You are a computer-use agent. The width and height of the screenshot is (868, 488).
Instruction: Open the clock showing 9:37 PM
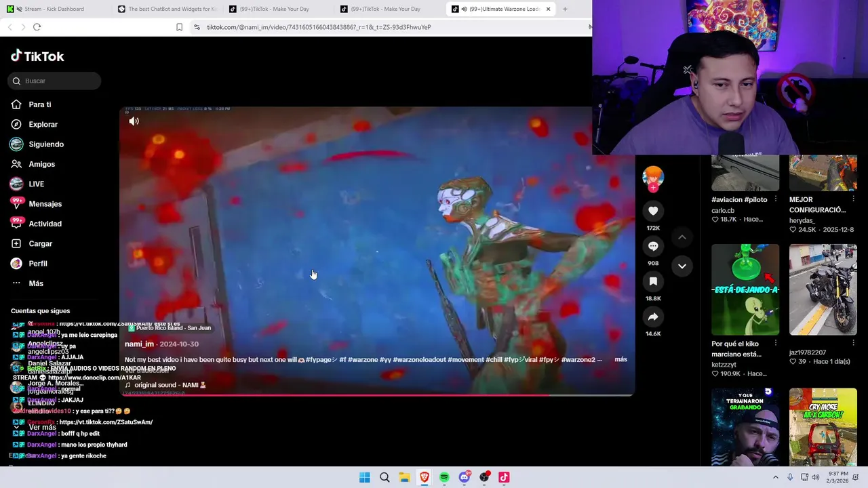point(838,477)
